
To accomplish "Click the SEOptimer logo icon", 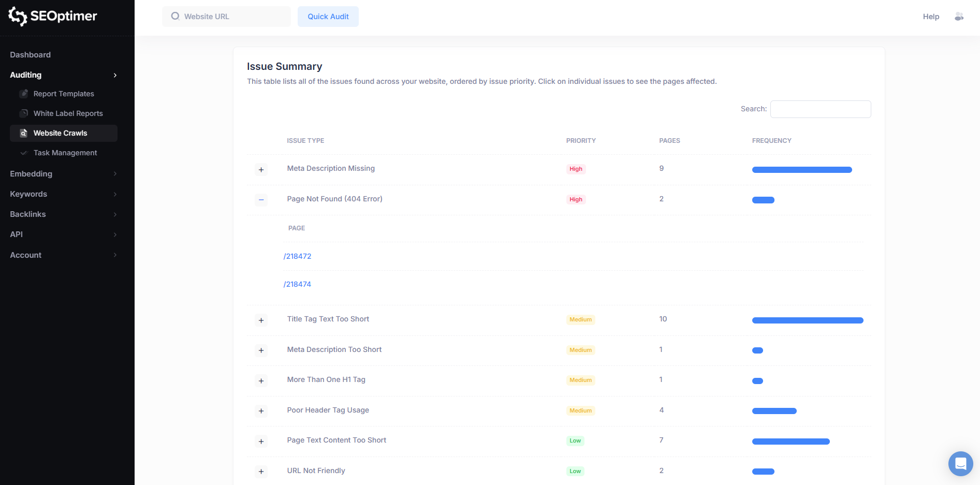I will click(18, 16).
